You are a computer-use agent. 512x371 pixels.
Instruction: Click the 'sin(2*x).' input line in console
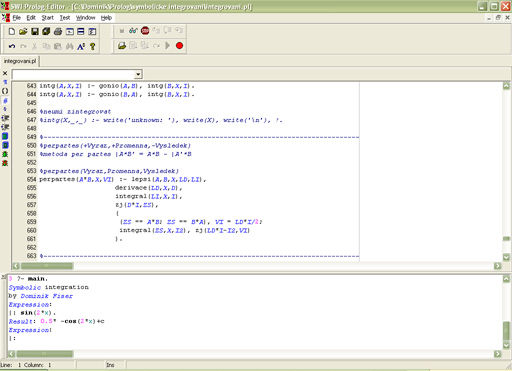click(38, 313)
